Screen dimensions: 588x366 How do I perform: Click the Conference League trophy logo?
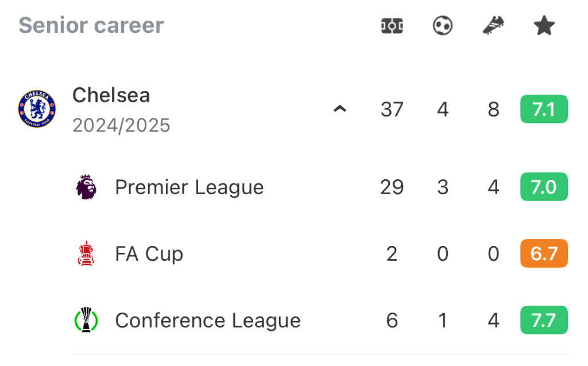click(86, 320)
